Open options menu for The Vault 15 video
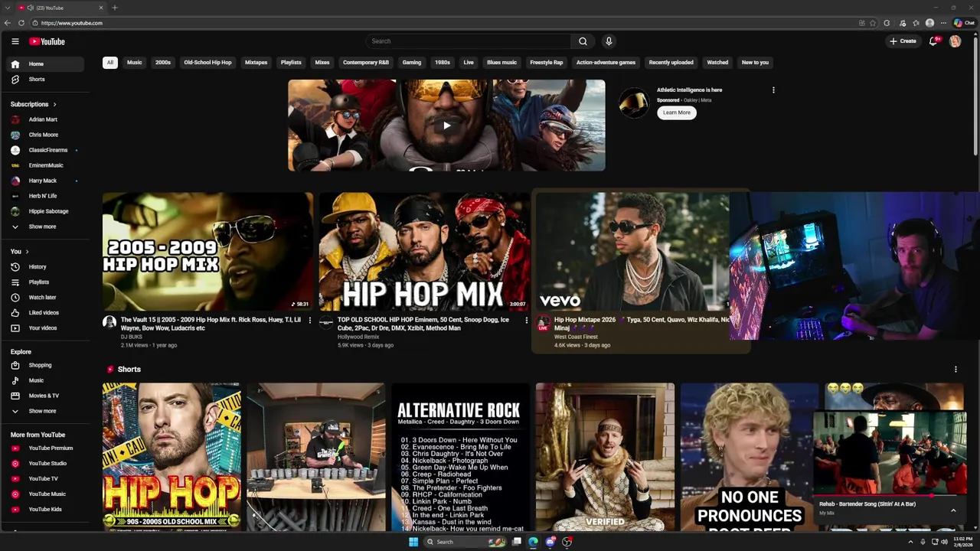 point(310,321)
